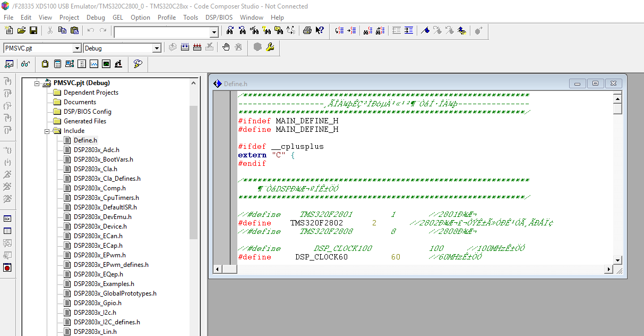
Task: Select DSP2803x_Adc.h in project tree
Action: 96,150
